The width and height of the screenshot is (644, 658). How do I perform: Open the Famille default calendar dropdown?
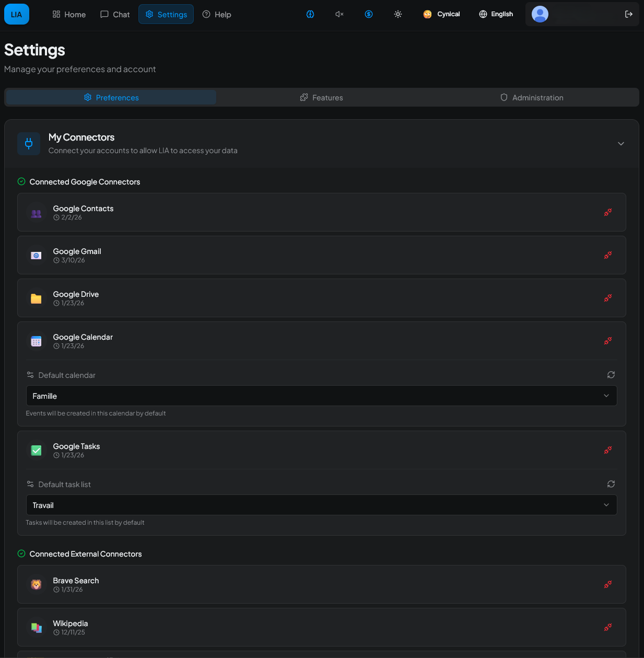point(321,396)
